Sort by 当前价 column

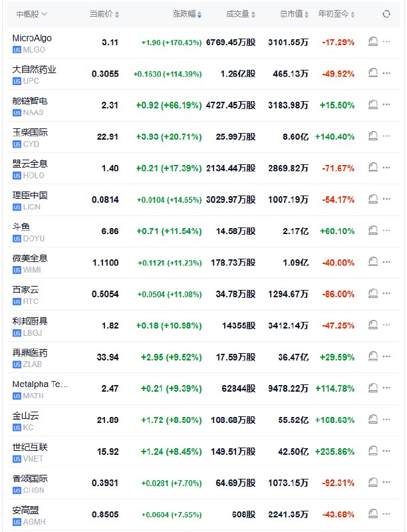tap(104, 14)
